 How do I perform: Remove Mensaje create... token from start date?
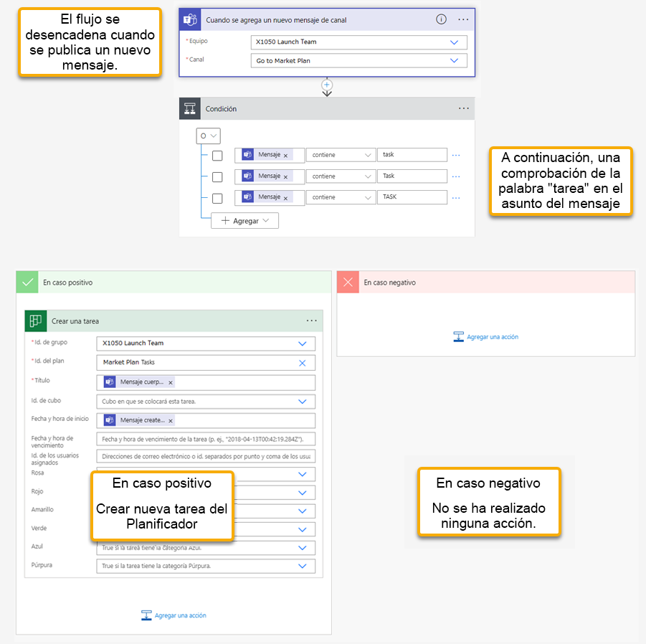(171, 421)
